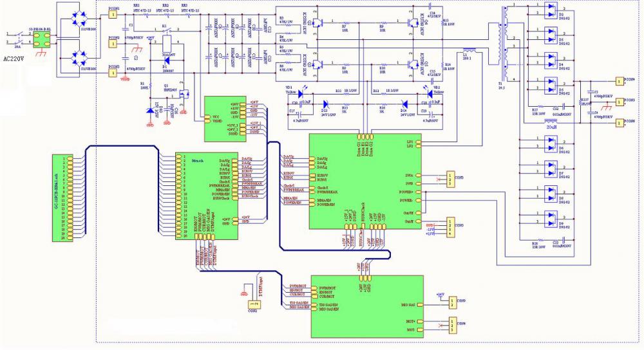The image size is (644, 350).
Task: Select the PCON2 connector pad
Action: coord(113,44)
